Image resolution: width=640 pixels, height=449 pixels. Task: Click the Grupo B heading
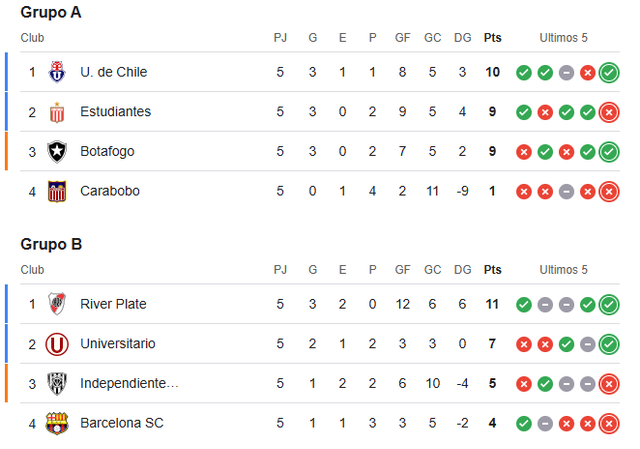51,244
